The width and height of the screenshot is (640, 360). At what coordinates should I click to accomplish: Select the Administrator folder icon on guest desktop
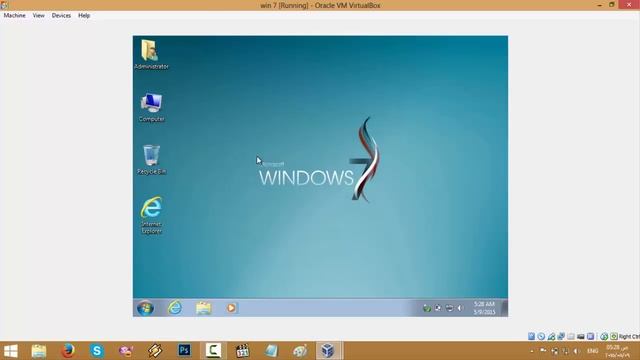[x=151, y=54]
